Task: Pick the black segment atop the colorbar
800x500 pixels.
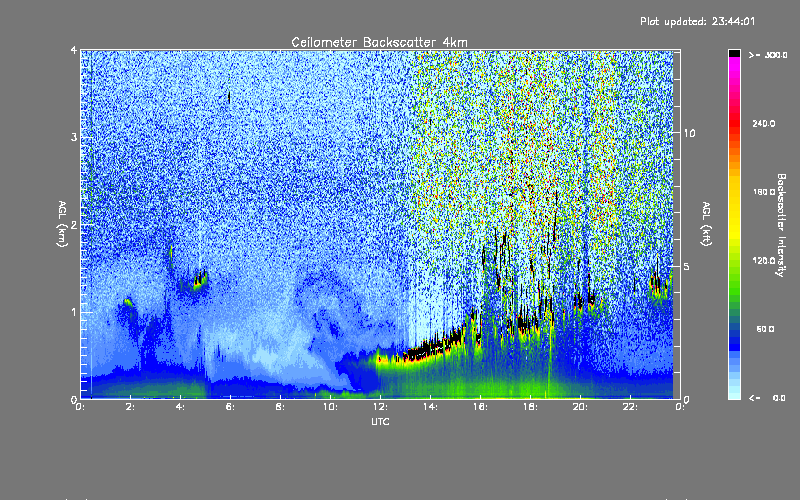Action: point(734,53)
